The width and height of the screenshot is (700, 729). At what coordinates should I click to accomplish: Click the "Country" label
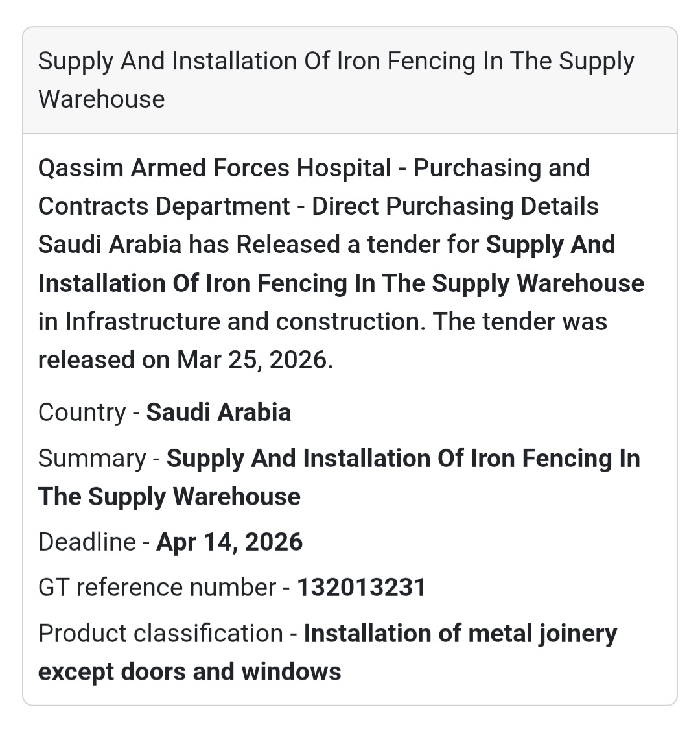82,412
